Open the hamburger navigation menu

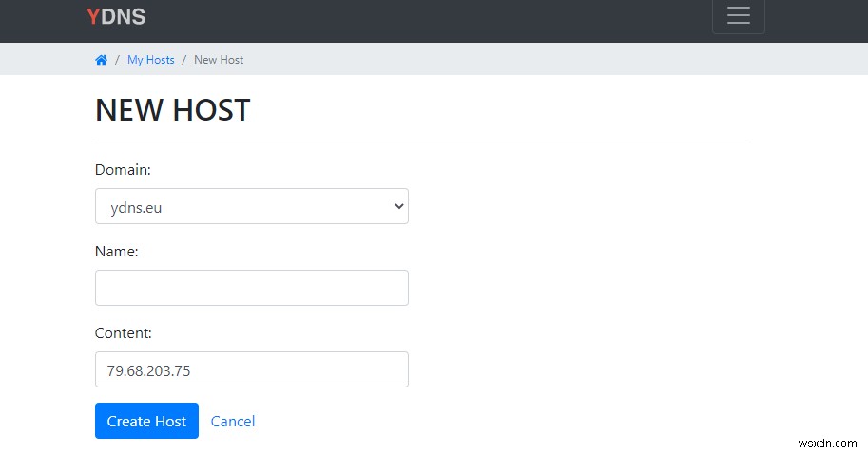pyautogui.click(x=739, y=15)
